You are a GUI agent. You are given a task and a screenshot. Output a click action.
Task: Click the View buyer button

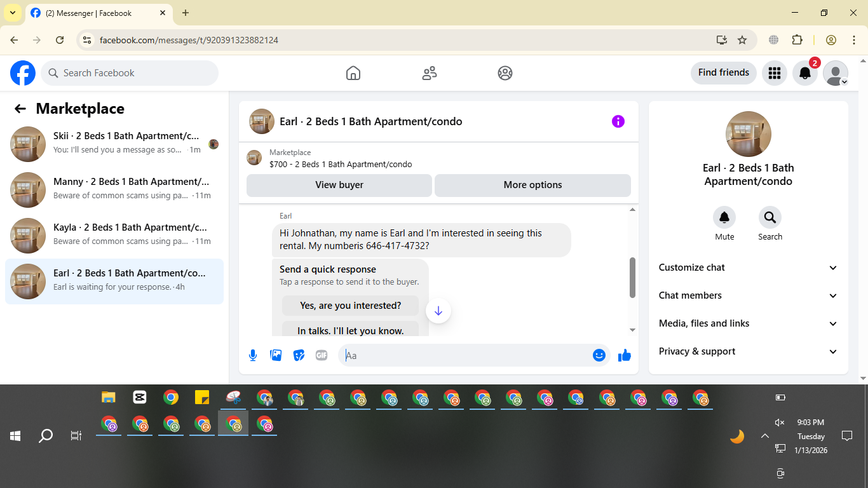339,185
